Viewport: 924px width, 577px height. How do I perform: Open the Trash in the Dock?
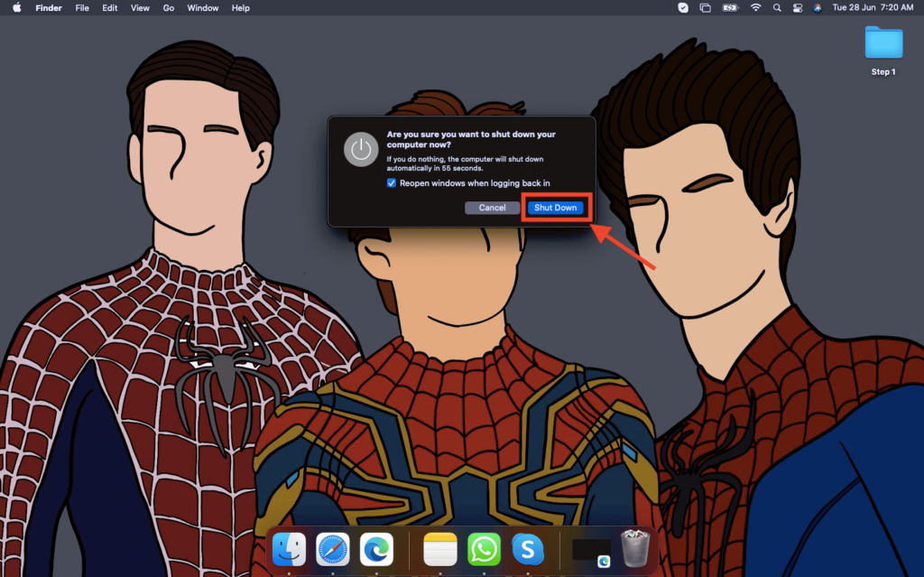tap(635, 548)
